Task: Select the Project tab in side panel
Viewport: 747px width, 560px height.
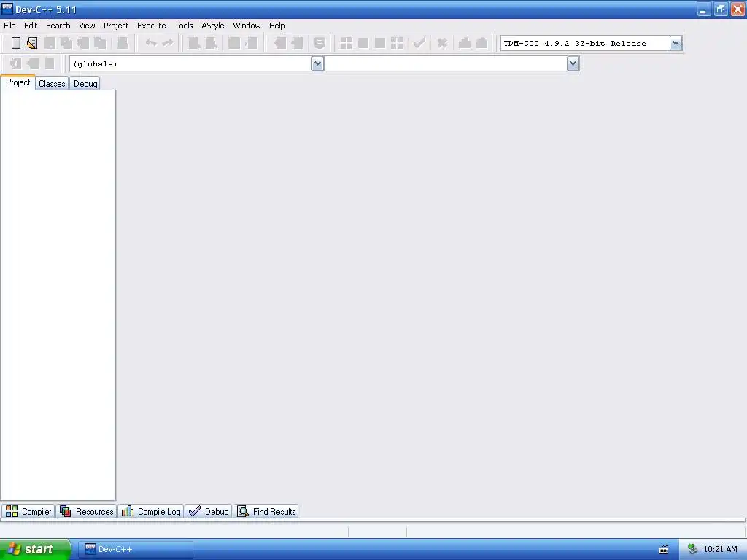Action: (x=18, y=82)
